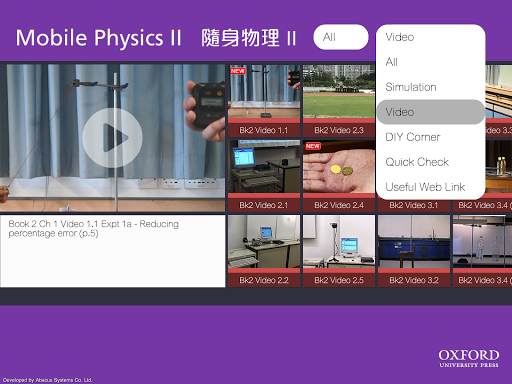Image resolution: width=512 pixels, height=384 pixels.
Task: Open Bk2 Video 1.1 thumbnail
Action: (264, 101)
